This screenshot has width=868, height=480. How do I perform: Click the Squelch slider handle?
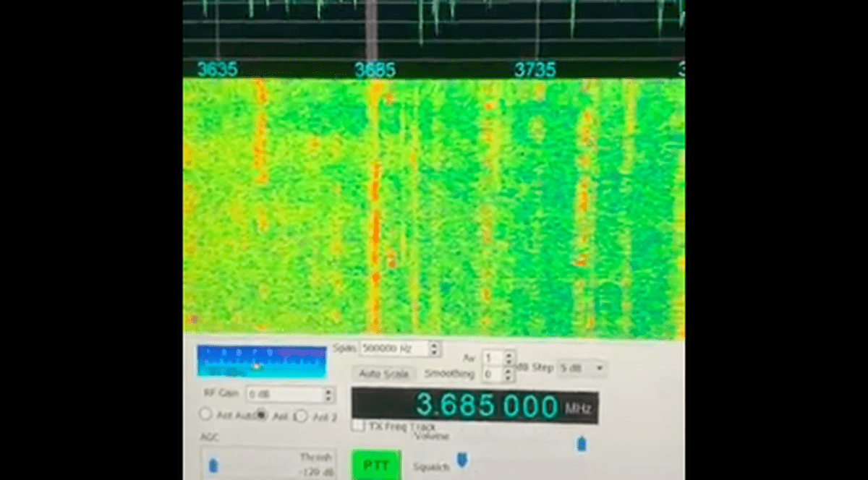(462, 460)
